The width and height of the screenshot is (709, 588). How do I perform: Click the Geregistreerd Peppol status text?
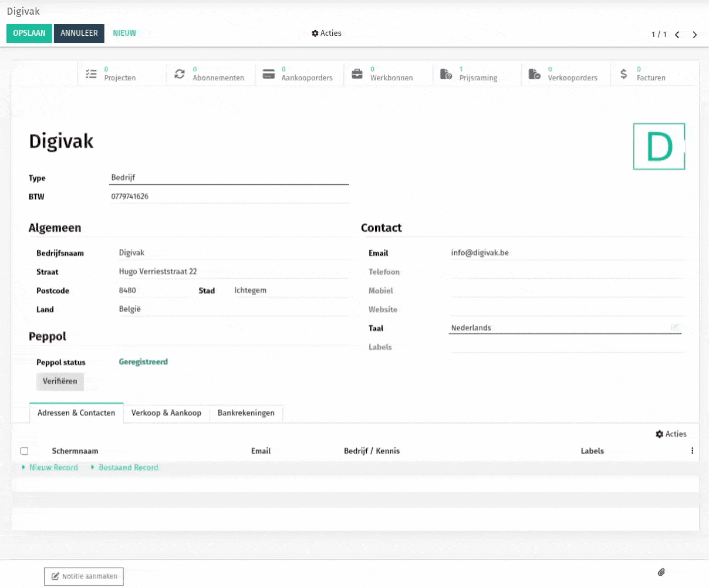(x=143, y=362)
